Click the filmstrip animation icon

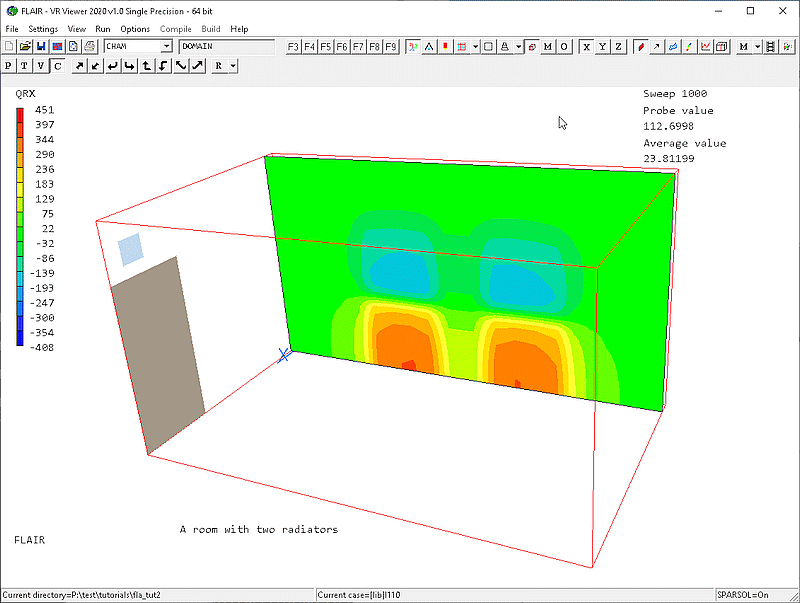pos(775,46)
